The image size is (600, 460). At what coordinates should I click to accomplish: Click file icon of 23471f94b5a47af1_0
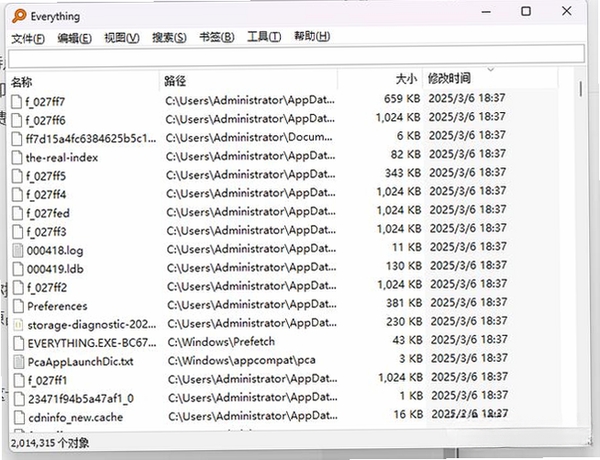20,399
